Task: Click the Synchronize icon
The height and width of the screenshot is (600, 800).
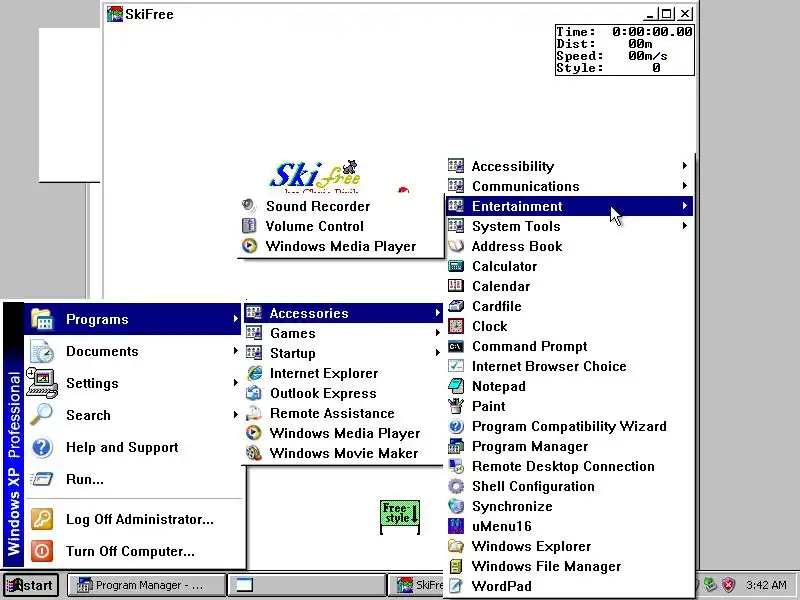Action: click(456, 506)
